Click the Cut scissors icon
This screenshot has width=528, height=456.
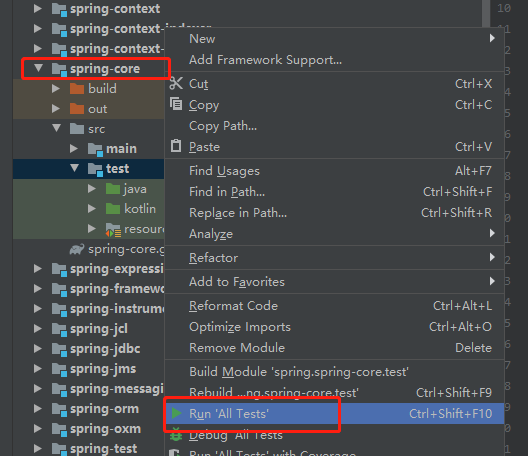coord(176,83)
